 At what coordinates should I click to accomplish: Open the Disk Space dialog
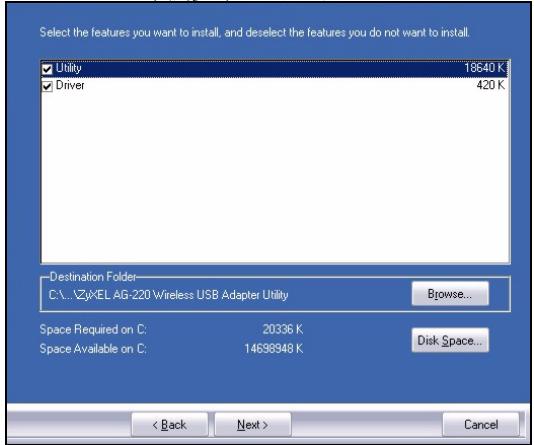point(450,340)
